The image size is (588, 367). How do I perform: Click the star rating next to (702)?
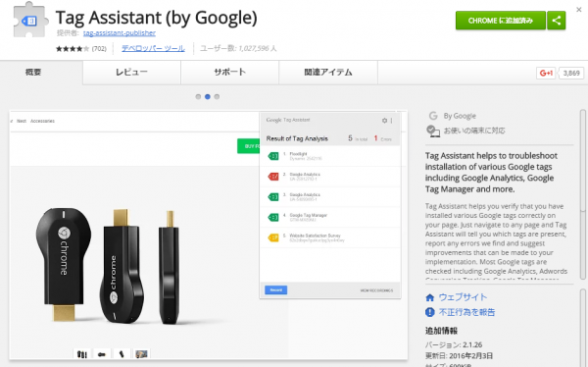[73, 48]
